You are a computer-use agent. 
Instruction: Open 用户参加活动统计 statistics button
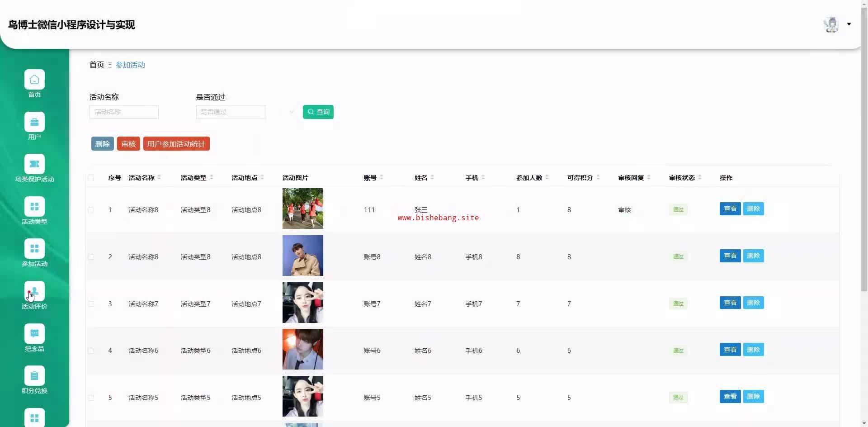coord(176,144)
